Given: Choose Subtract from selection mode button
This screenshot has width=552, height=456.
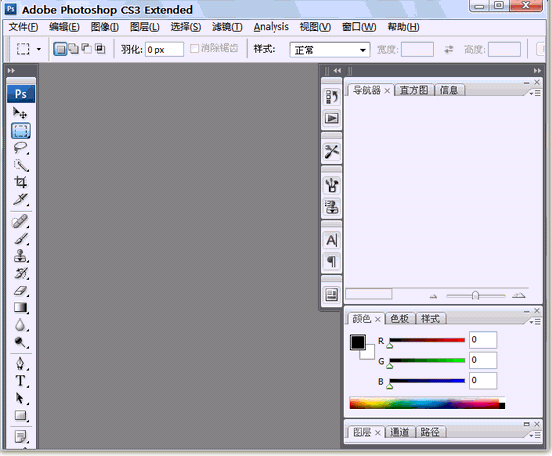Looking at the screenshot, I should click(x=87, y=49).
